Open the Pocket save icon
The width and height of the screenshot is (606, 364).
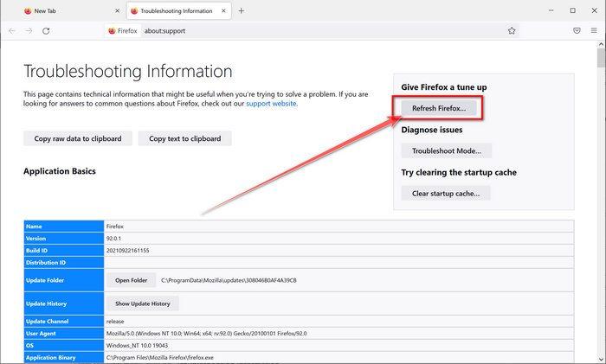pos(577,31)
